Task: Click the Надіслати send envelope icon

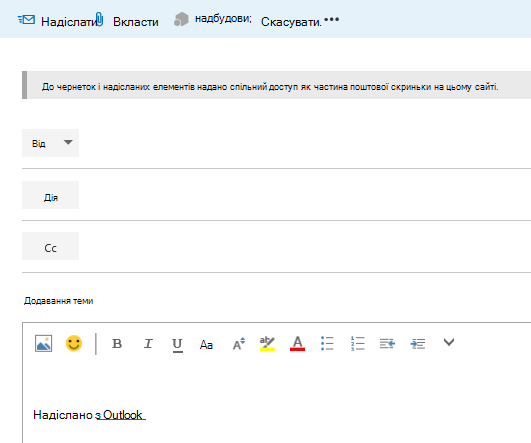Action: tap(26, 20)
